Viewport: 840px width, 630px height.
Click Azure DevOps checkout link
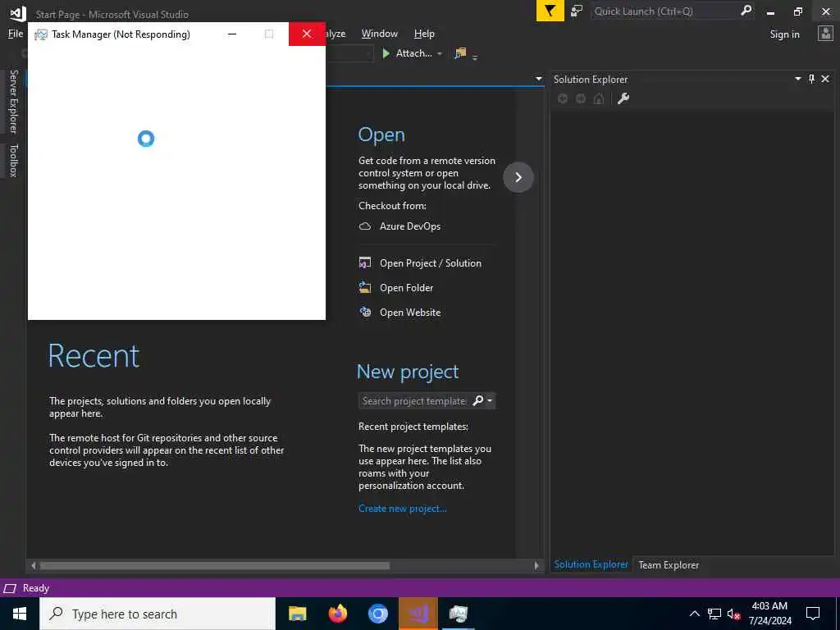(410, 226)
